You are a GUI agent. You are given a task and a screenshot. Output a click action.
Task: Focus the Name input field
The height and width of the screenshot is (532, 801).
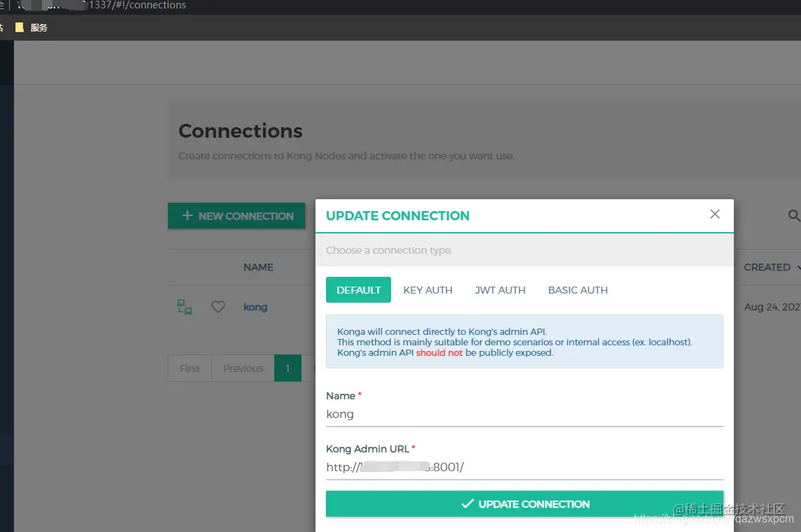coord(525,414)
